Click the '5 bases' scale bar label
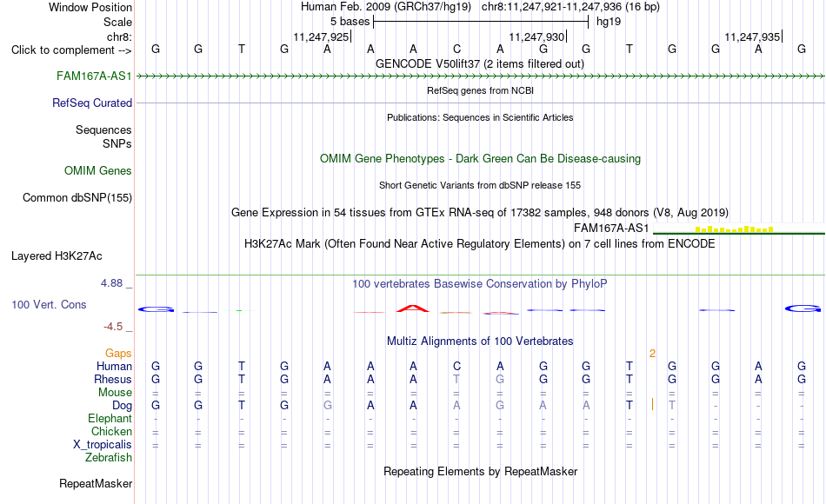The image size is (826, 504). 350,22
